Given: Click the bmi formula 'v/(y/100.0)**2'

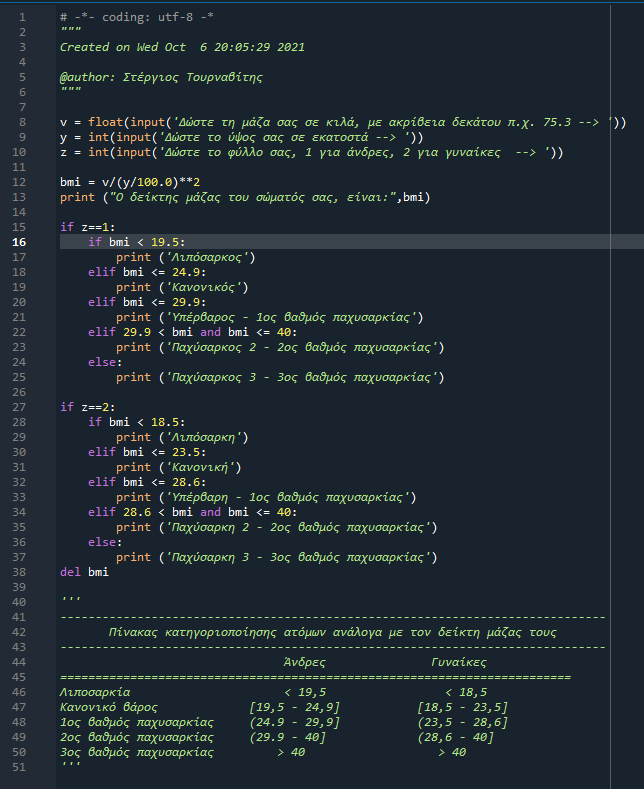Looking at the screenshot, I should tap(150, 182).
